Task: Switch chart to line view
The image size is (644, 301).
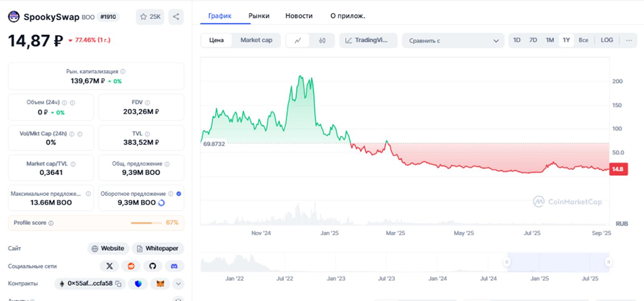Action: [x=298, y=40]
